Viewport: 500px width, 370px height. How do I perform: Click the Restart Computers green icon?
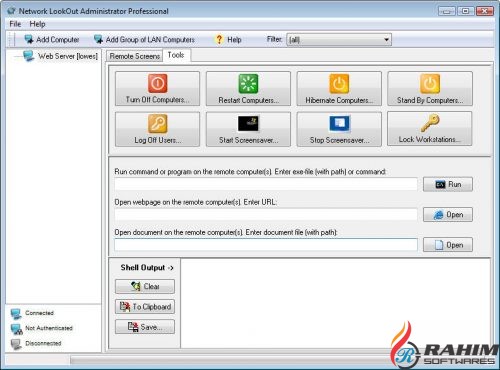click(248, 83)
